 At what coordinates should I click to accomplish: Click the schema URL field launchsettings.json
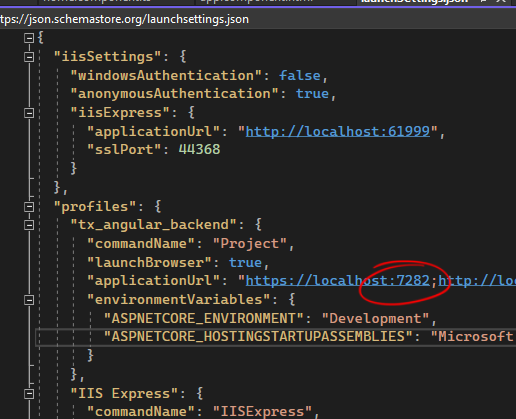124,19
